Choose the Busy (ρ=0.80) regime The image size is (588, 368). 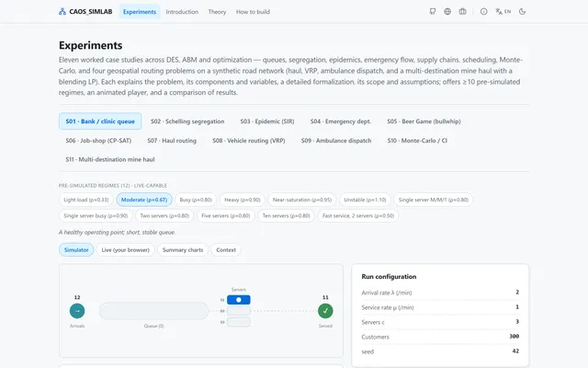(x=196, y=200)
